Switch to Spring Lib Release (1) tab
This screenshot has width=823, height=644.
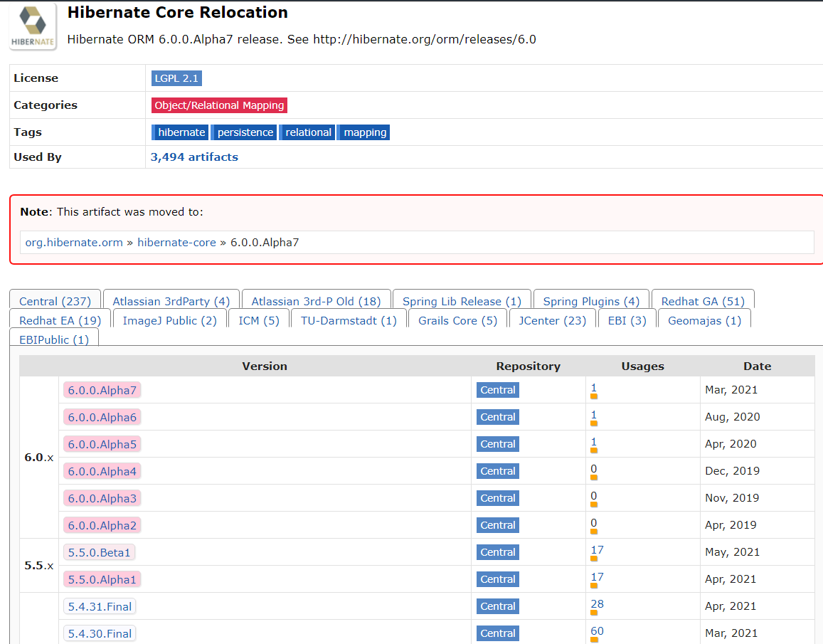pyautogui.click(x=462, y=301)
